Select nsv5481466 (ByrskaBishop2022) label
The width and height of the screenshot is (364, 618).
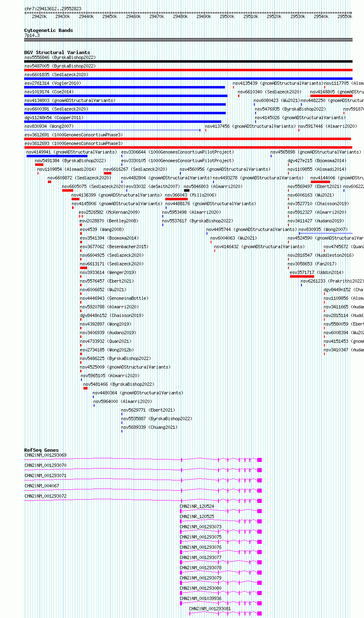[119, 384]
